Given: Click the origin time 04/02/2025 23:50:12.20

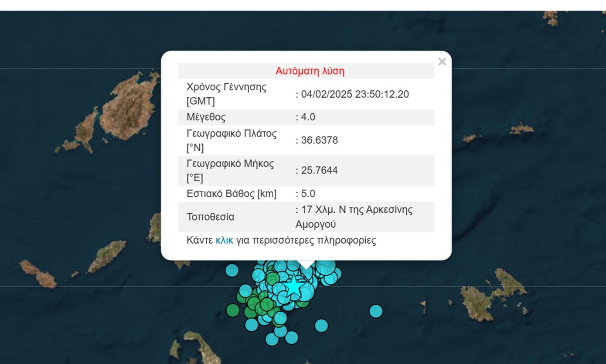Looking at the screenshot, I should [x=355, y=94].
